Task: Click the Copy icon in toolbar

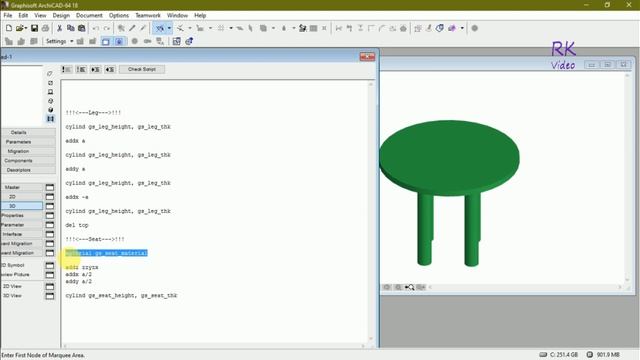Action: pos(70,28)
